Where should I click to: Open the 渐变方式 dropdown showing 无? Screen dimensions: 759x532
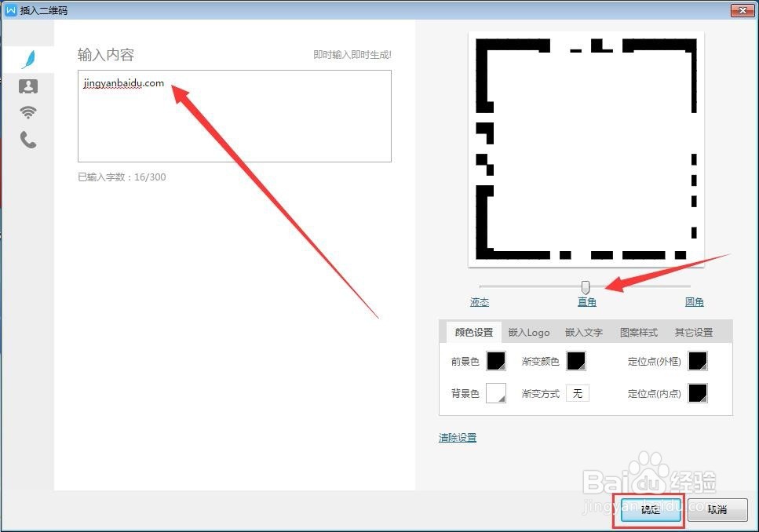point(578,393)
